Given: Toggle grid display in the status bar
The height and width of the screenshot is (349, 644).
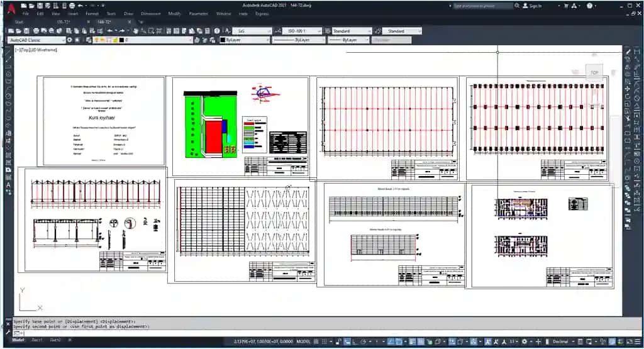Looking at the screenshot, I should pyautogui.click(x=316, y=341).
